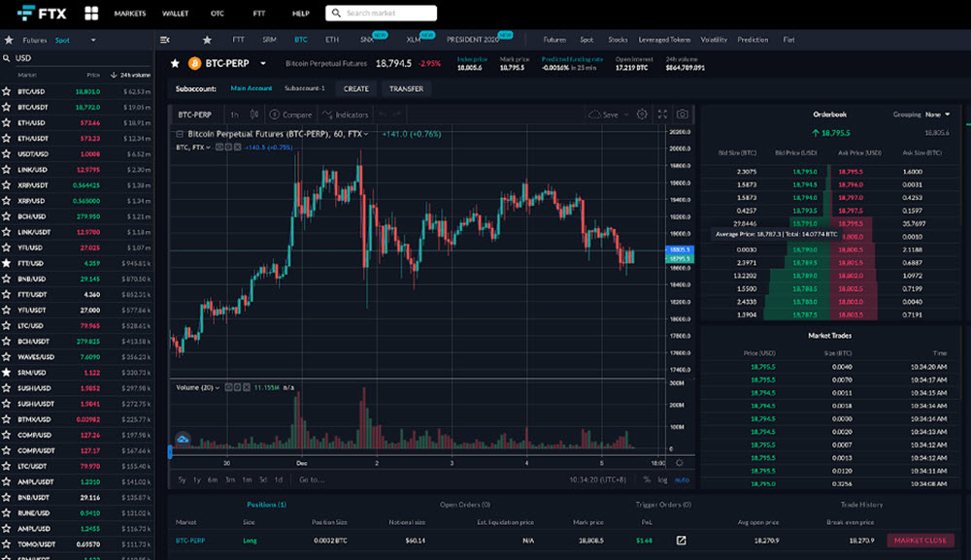Remove the Volume indicator with X icon

coord(246,387)
